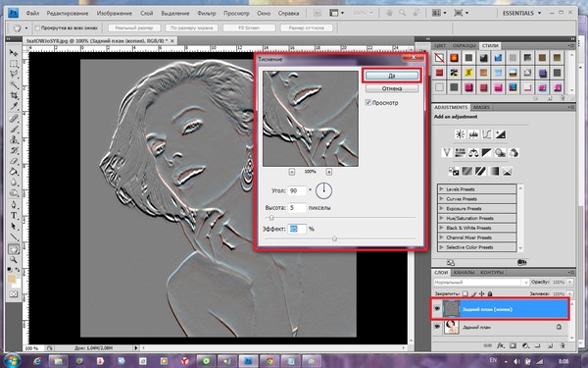Add a layer mask icon
The image size is (588, 368).
point(513,345)
